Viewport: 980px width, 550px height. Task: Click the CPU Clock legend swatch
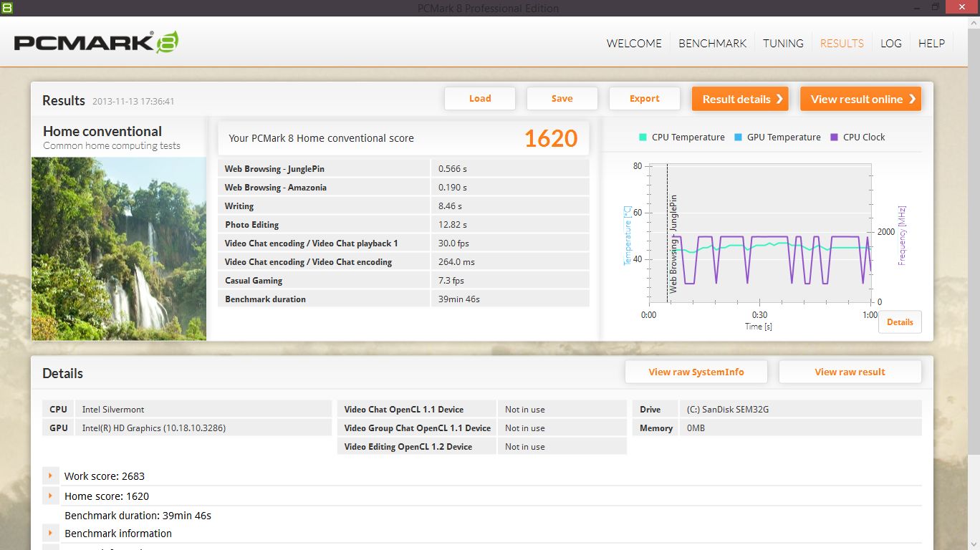pos(834,137)
